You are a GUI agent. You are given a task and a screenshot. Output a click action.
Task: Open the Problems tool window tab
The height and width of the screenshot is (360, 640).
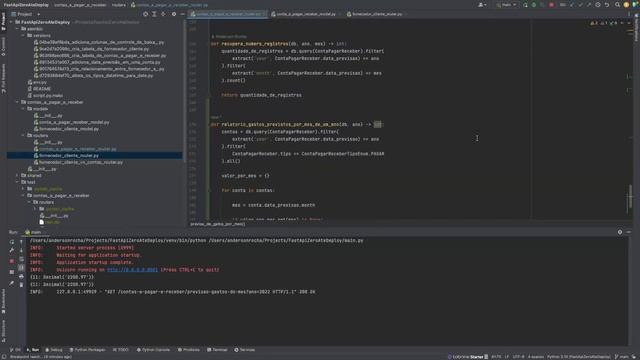click(x=189, y=350)
